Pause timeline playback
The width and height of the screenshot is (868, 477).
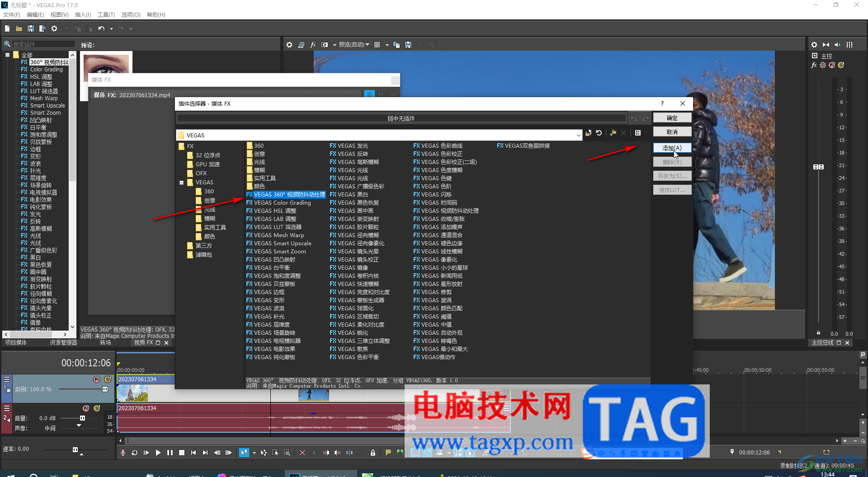[x=170, y=453]
